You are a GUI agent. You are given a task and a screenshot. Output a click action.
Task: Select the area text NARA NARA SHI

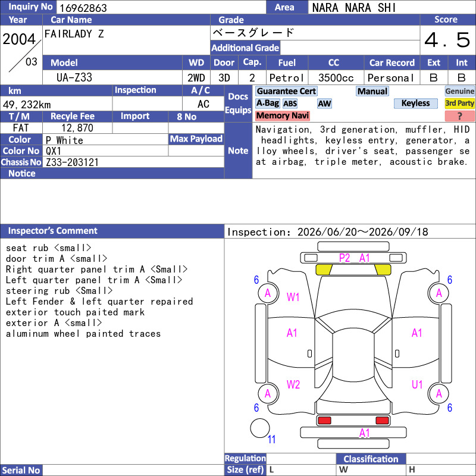pyautogui.click(x=354, y=8)
